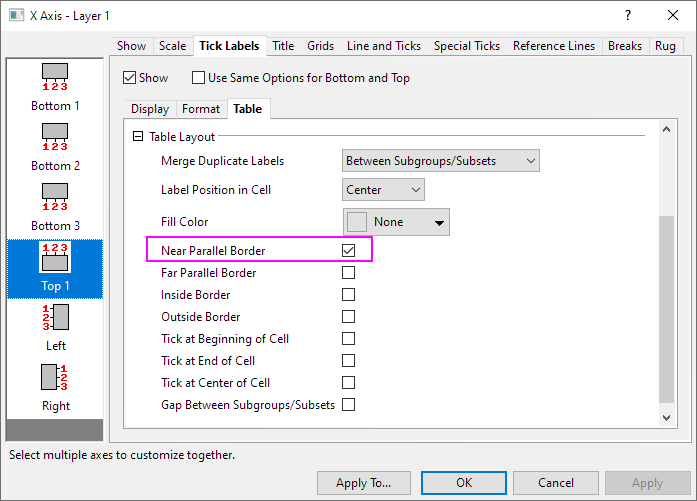697x501 pixels.
Task: Uncheck Near Parallel Border
Action: coord(348,250)
